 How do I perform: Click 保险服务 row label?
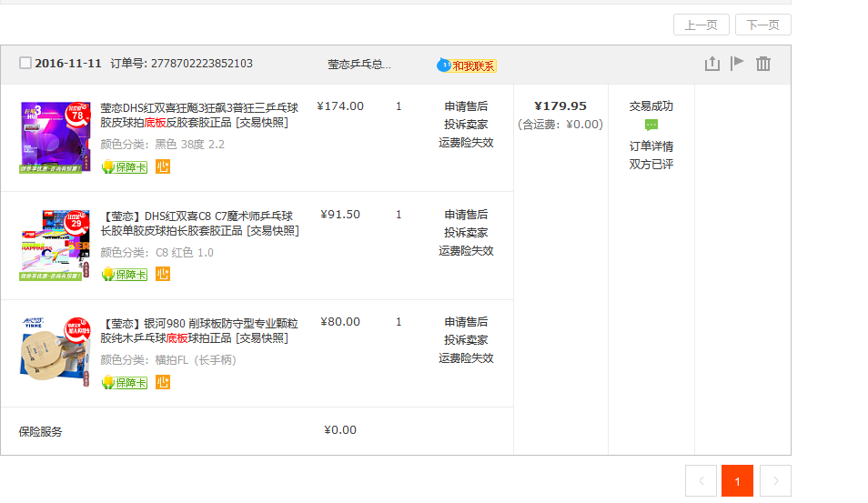[x=40, y=432]
